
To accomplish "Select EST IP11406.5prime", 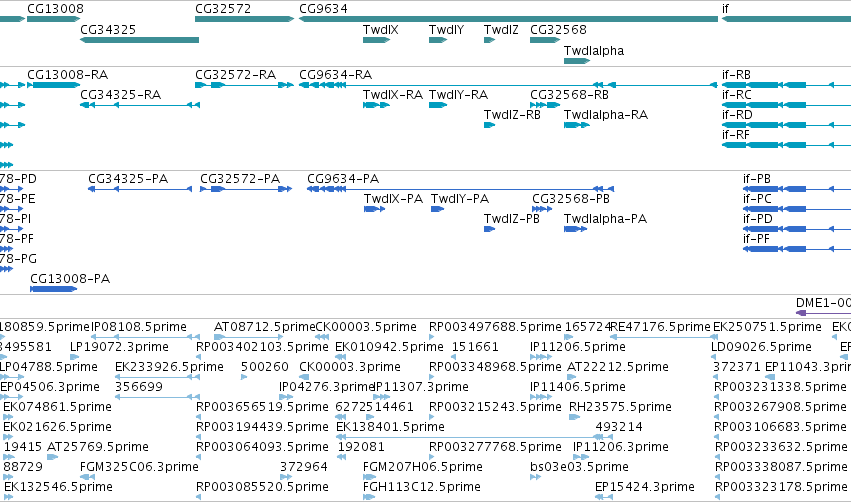I will click(541, 397).
